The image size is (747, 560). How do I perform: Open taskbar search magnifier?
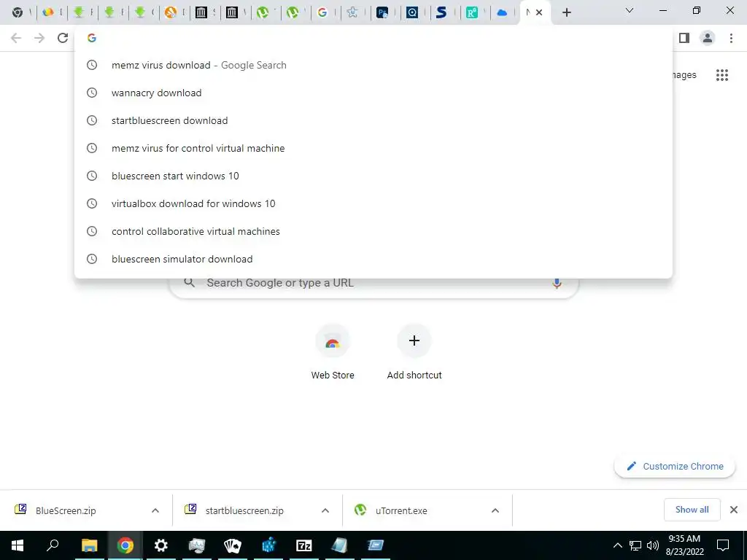(53, 545)
